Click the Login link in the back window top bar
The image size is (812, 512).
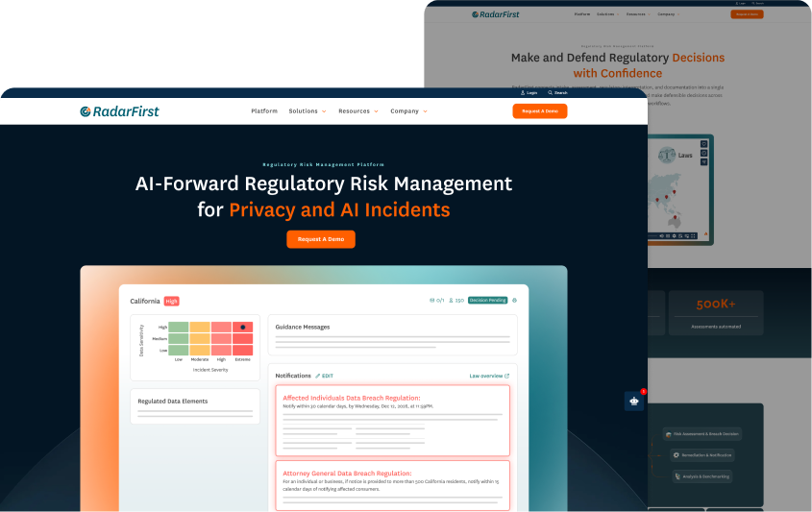click(741, 3)
